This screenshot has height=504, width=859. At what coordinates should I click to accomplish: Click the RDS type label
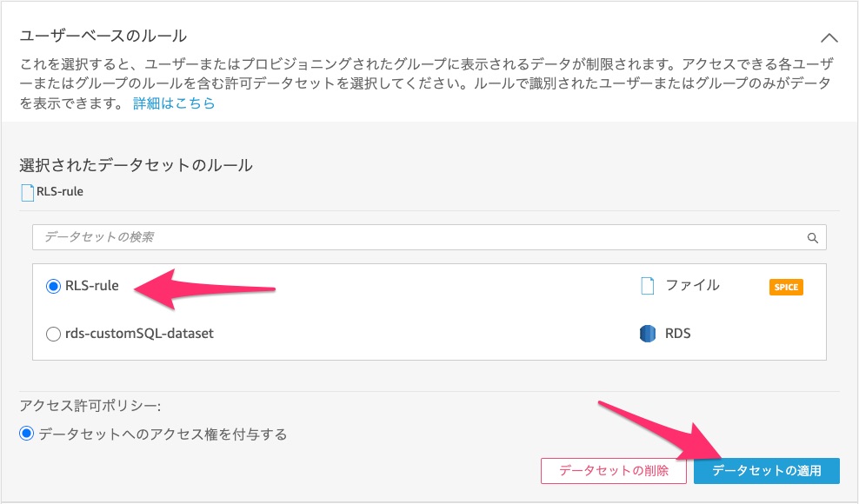pos(677,333)
